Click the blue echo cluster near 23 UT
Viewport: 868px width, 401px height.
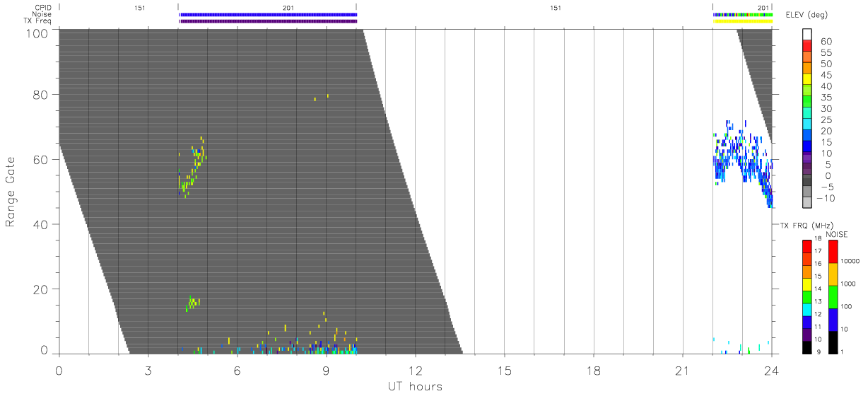pos(742,163)
